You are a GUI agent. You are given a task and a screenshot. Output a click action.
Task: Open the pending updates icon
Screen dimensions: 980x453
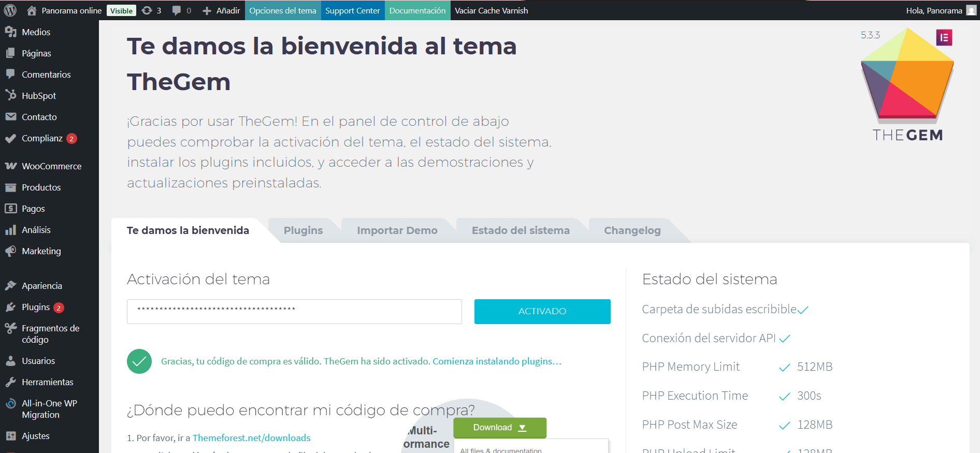click(151, 10)
